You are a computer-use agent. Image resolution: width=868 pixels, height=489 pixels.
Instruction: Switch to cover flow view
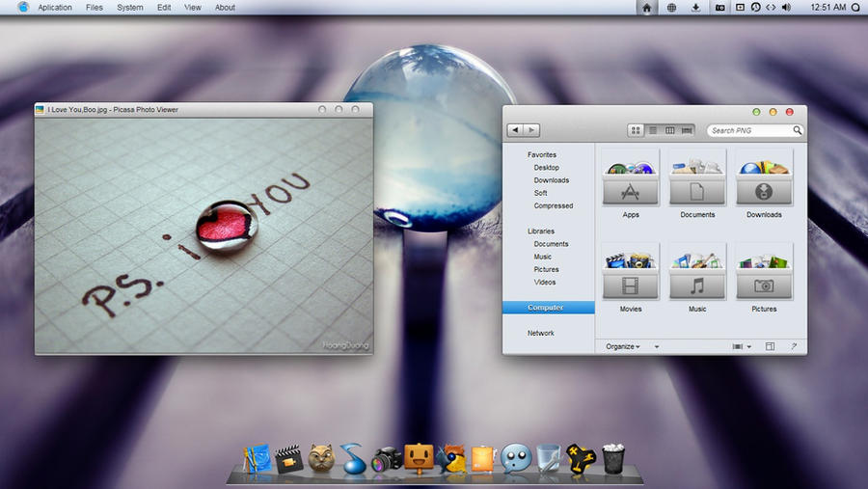point(687,130)
